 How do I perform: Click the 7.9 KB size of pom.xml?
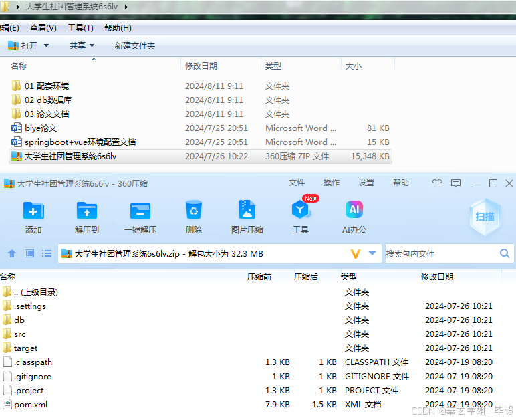[277, 404]
